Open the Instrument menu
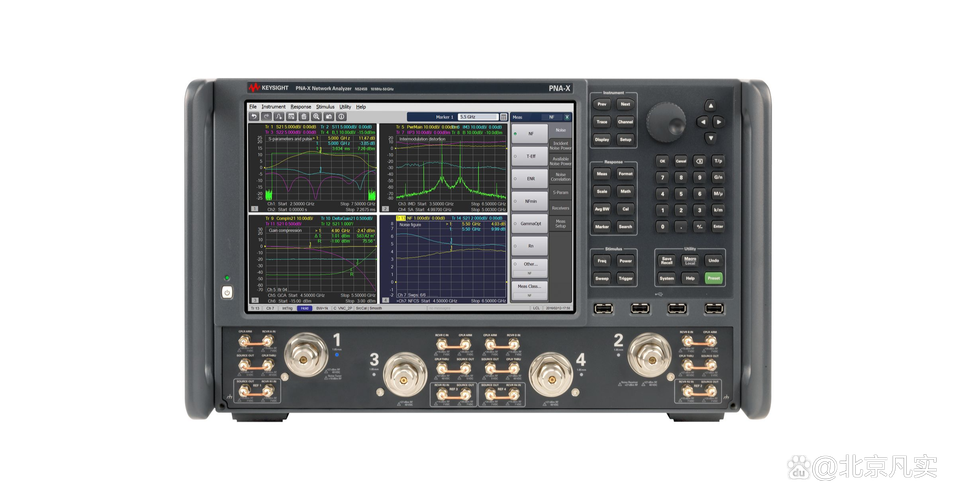The width and height of the screenshot is (956, 500). [274, 107]
